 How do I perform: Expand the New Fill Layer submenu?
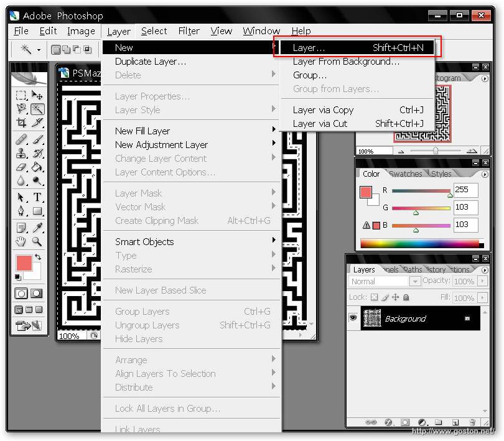pyautogui.click(x=192, y=131)
